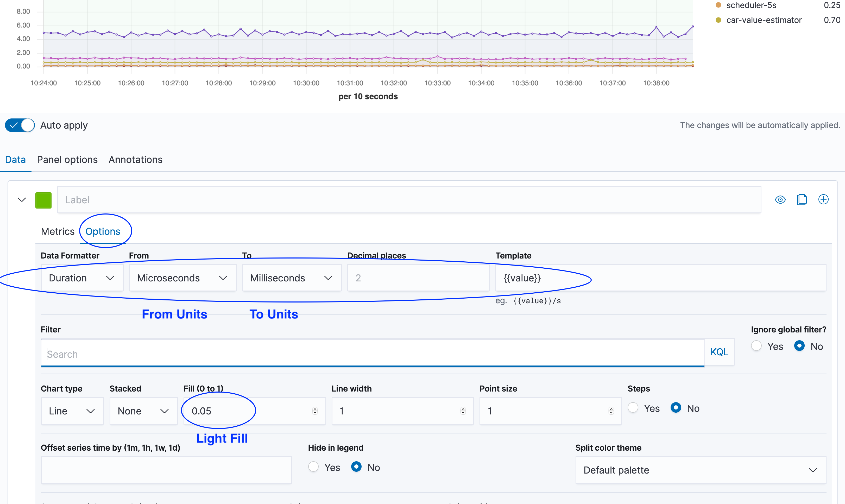Open the Metrics sub-tab
The width and height of the screenshot is (845, 504).
click(x=57, y=231)
